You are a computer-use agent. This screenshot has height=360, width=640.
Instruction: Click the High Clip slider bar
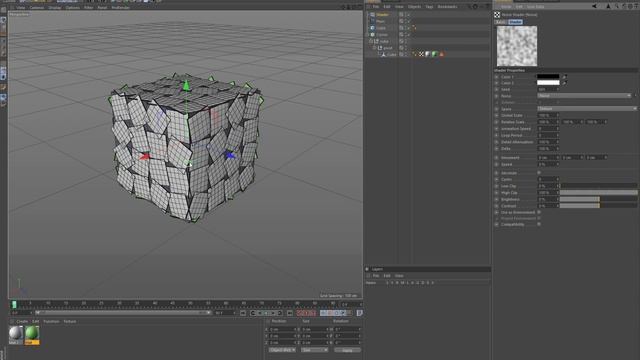coord(598,192)
